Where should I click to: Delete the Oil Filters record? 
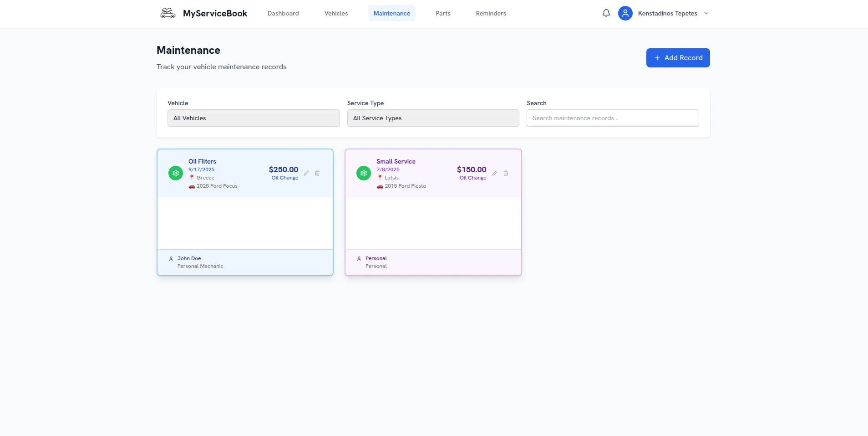tap(317, 173)
